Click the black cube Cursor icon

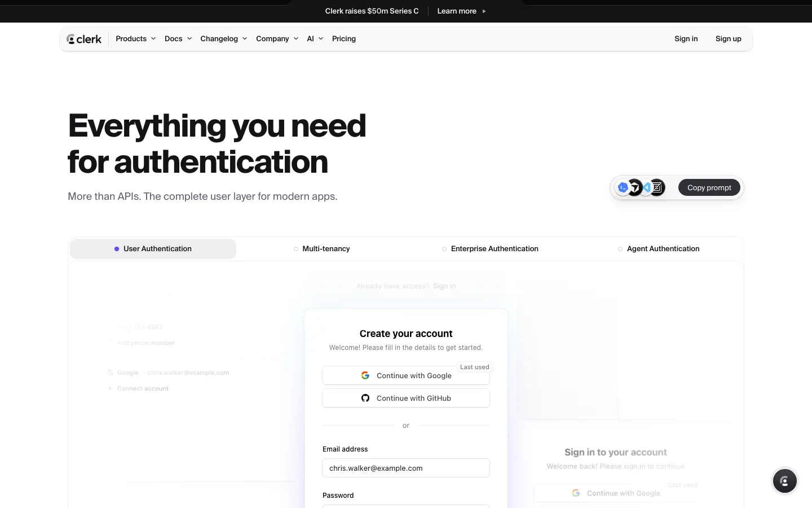pyautogui.click(x=634, y=187)
